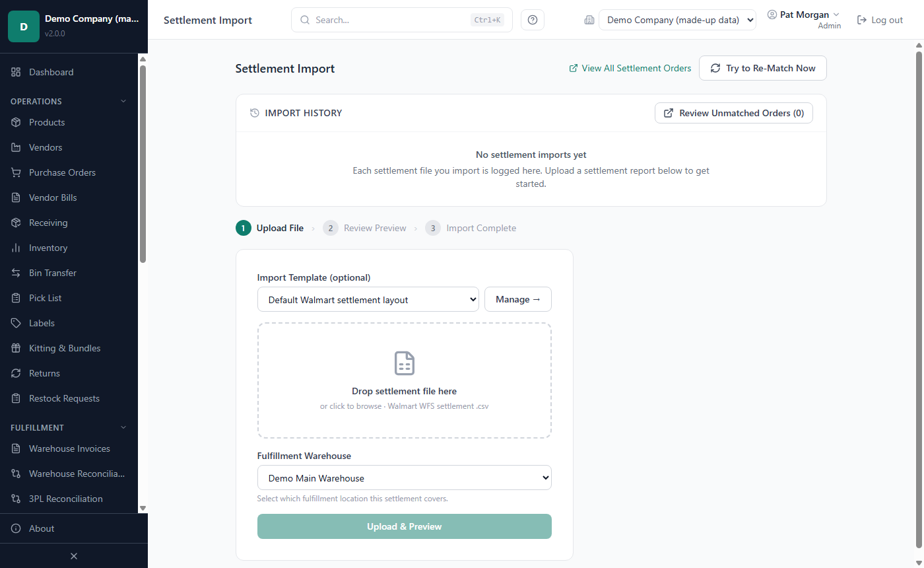Open the Pat Morgan user menu

[804, 20]
